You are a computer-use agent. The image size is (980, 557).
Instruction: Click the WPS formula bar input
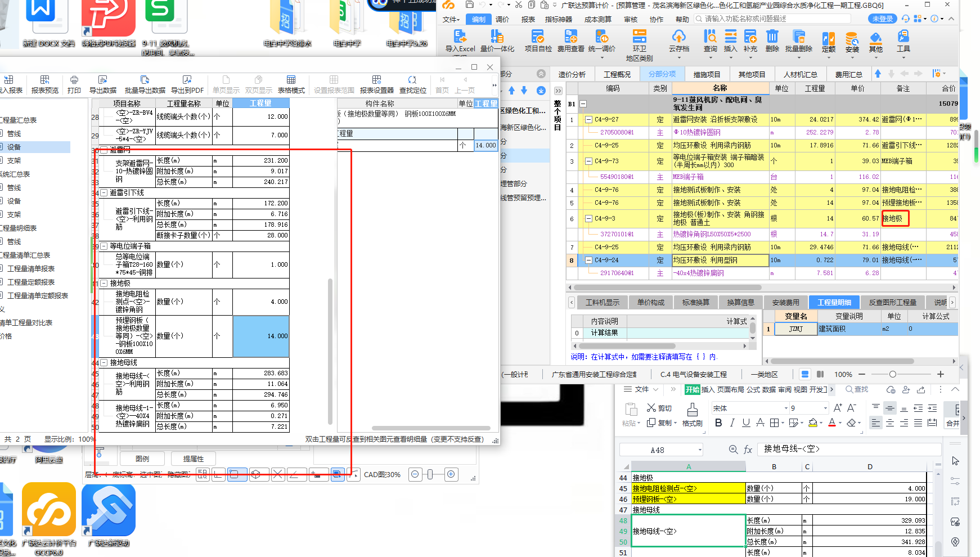(x=849, y=449)
